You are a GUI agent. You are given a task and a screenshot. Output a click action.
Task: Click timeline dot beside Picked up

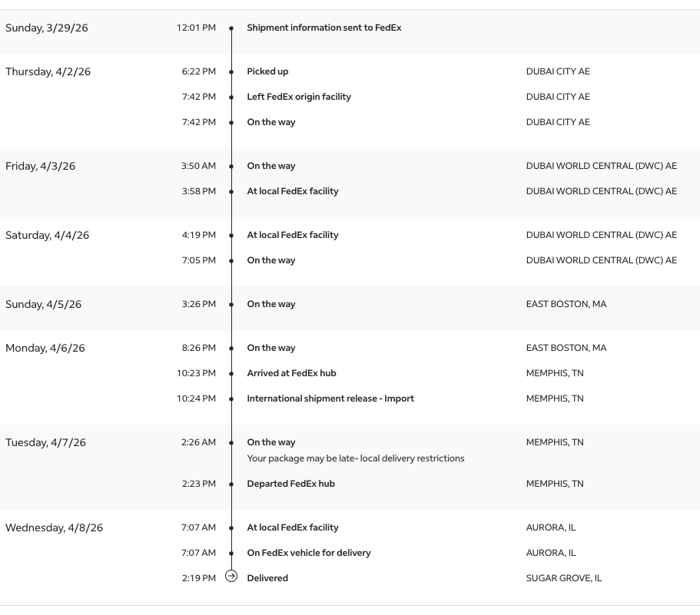tap(231, 72)
